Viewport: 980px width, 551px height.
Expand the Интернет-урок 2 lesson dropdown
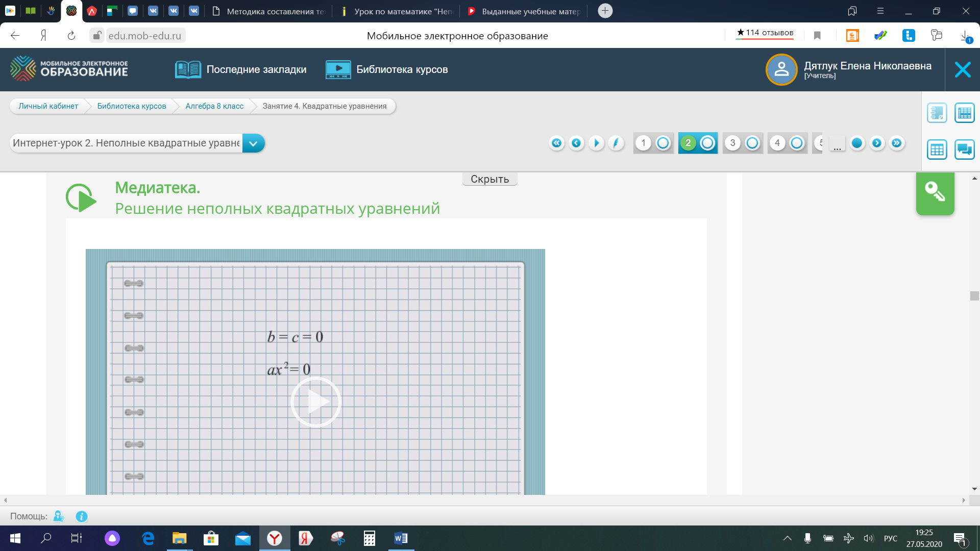tap(253, 143)
